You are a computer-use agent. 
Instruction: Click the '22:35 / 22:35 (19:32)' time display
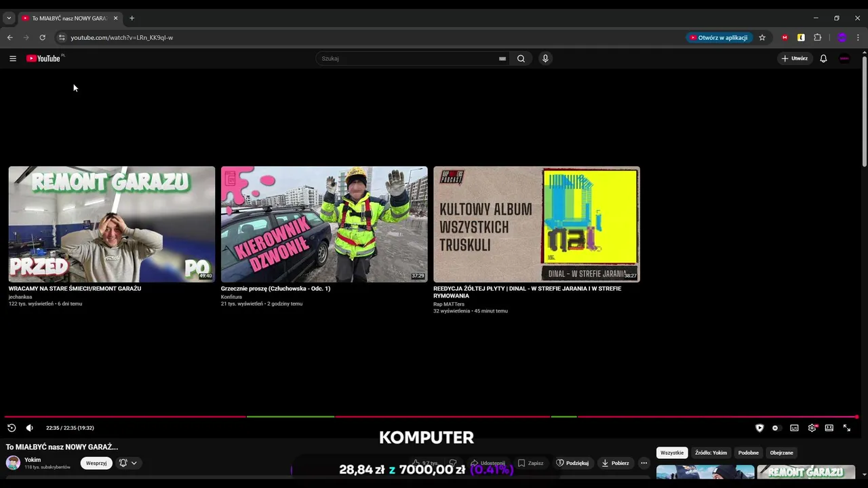click(x=70, y=428)
